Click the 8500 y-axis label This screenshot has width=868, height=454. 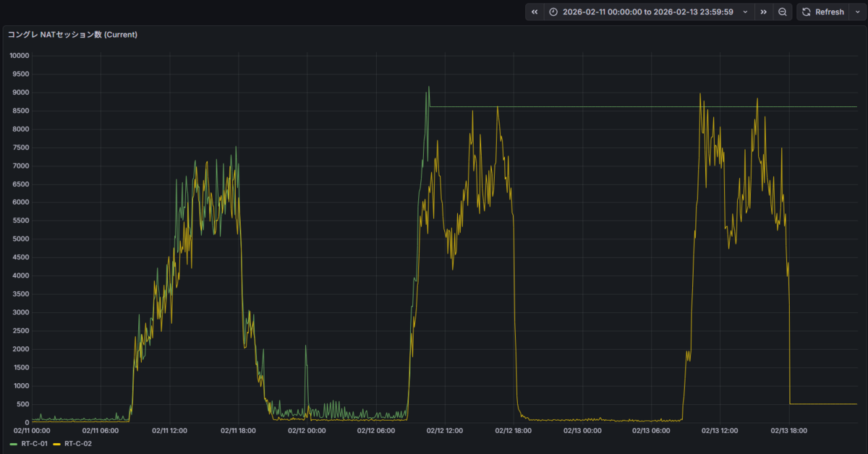(20, 111)
